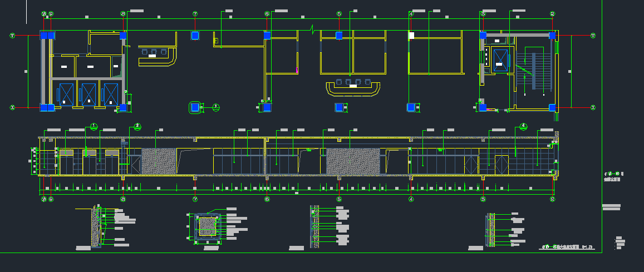Pick the white-filled column on the top row
The height and width of the screenshot is (272, 644).
pos(411,36)
